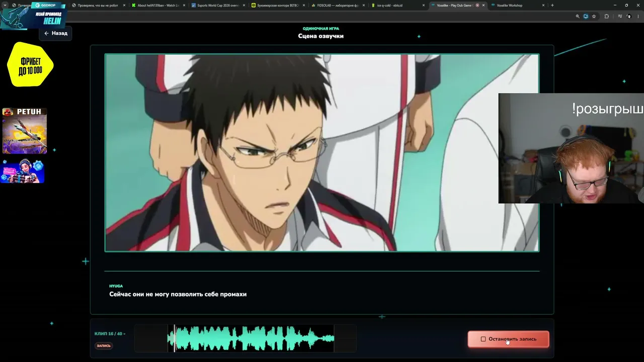Screen dimensions: 644x362
Task: Open a new browser tab
Action: (x=552, y=6)
